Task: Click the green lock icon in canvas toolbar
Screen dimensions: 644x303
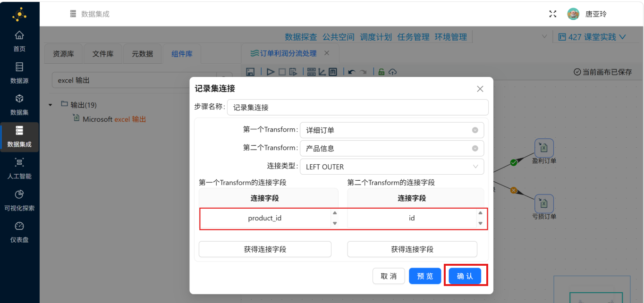Action: click(x=381, y=72)
